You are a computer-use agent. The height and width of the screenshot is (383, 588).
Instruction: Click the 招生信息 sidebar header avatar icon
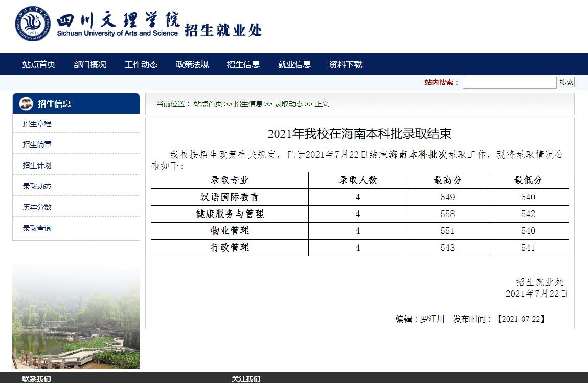[26, 104]
